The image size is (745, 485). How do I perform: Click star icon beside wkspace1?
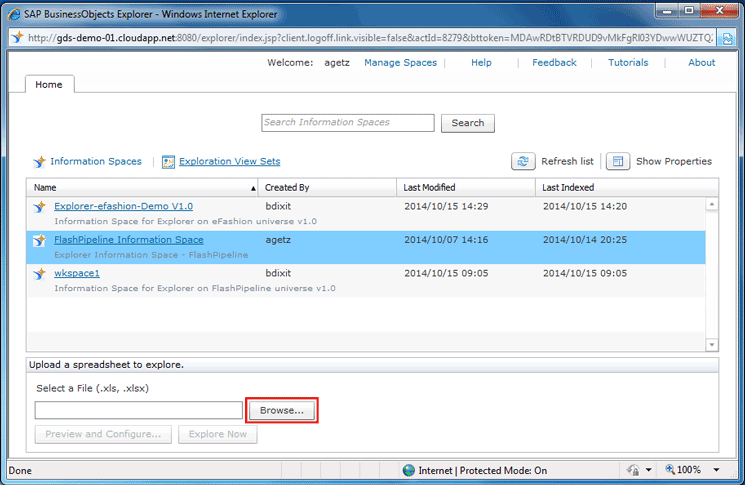[x=39, y=274]
